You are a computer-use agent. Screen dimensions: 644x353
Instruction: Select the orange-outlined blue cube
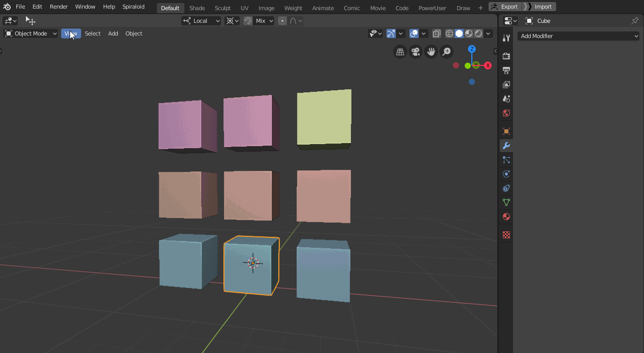[251, 265]
